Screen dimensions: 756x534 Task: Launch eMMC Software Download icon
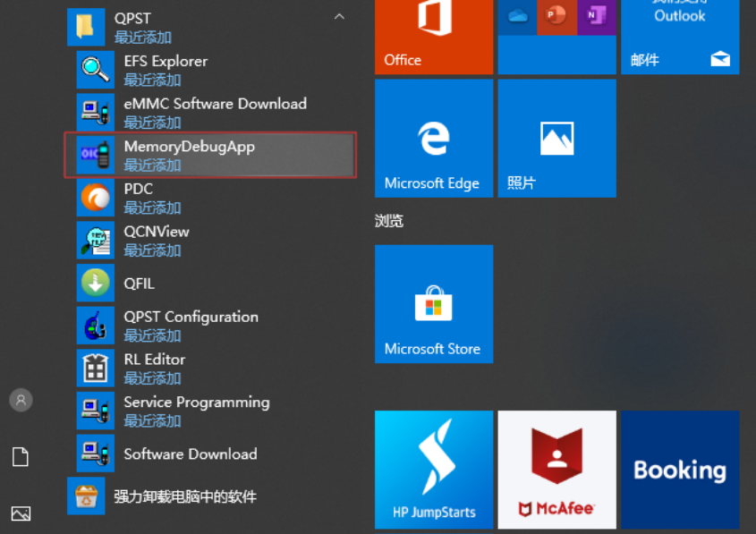pos(96,113)
